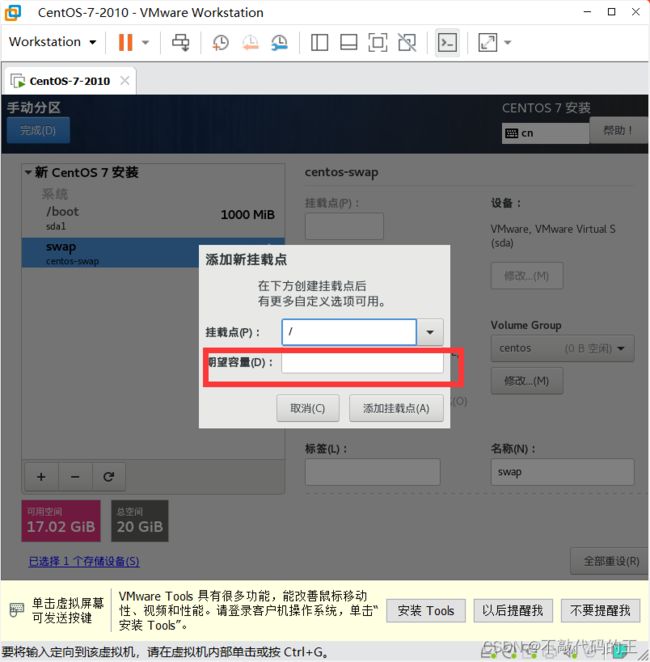Click the 以后提醒我 button
The width and height of the screenshot is (650, 662).
[513, 610]
